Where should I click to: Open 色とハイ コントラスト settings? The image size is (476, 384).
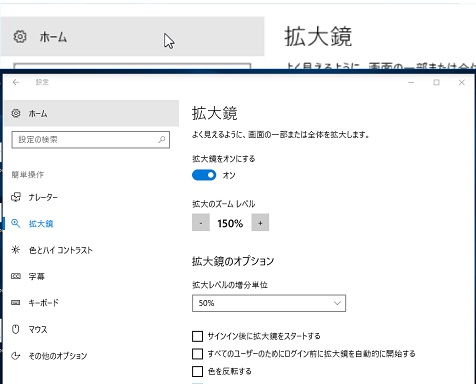[61, 250]
